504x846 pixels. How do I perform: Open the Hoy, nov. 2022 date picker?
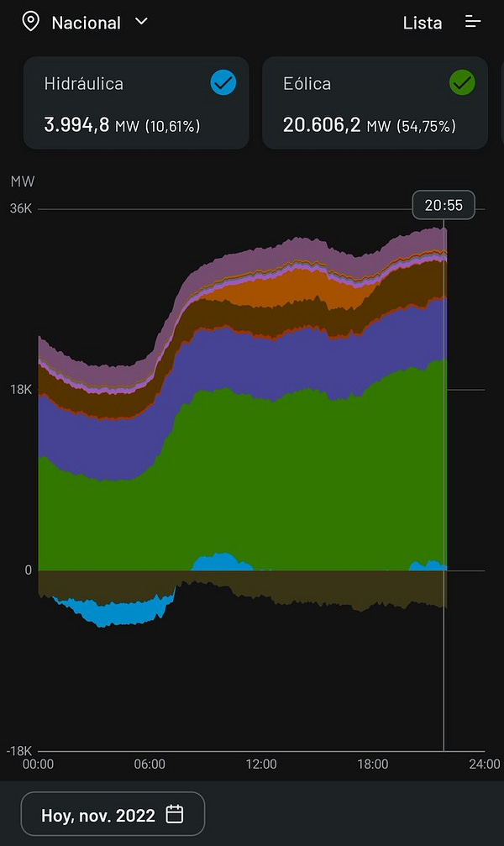point(113,813)
